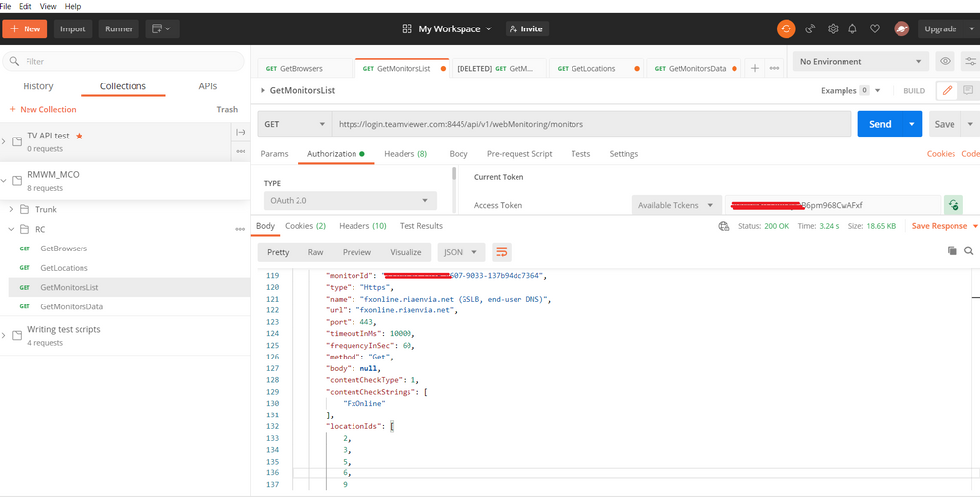Open more actions for TV API test

click(x=241, y=151)
